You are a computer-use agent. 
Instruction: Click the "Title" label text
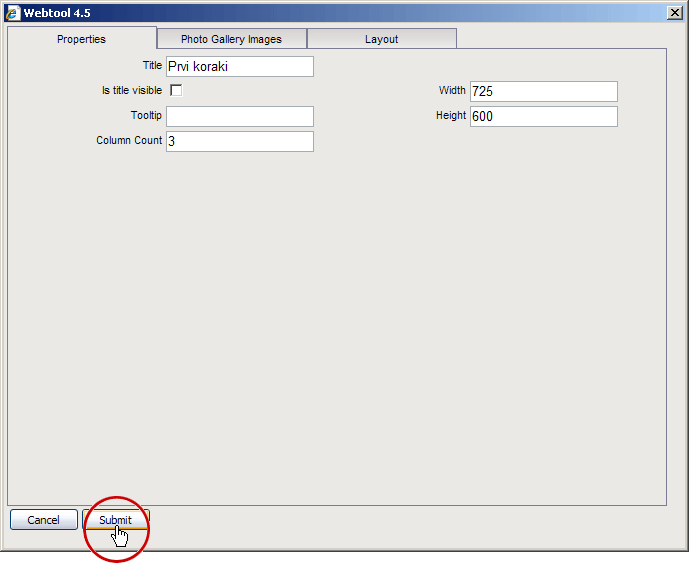coord(152,66)
